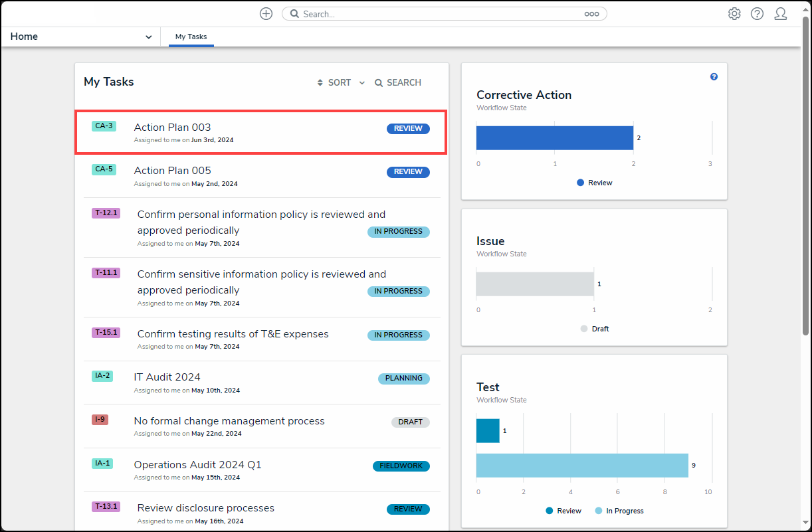Switch to the My Tasks tab
The width and height of the screenshot is (812, 532).
click(x=191, y=37)
